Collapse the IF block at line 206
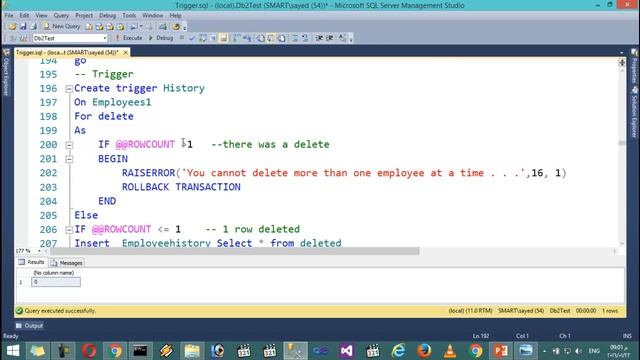This screenshot has height=360, width=640. pos(69,230)
